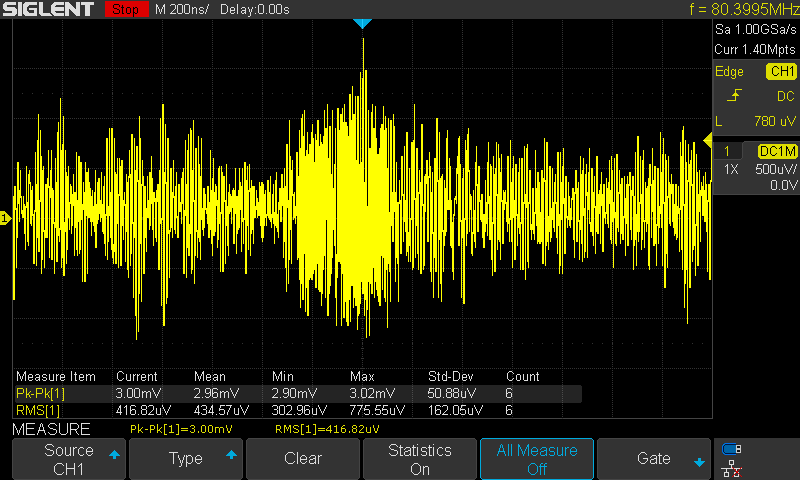Click the RMS min value 302.96uV
Screen dimensions: 800x480
pyautogui.click(x=299, y=410)
